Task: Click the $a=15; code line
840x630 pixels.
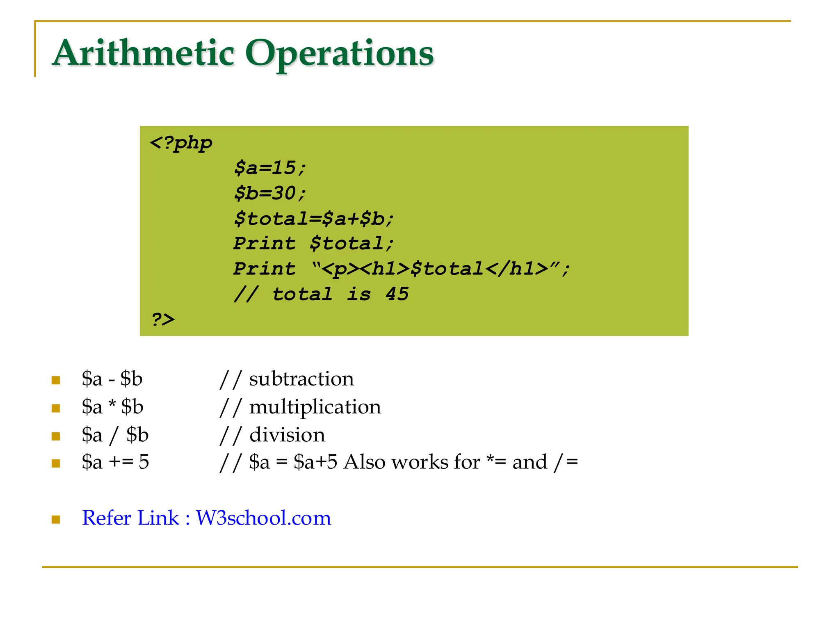Action: (270, 168)
